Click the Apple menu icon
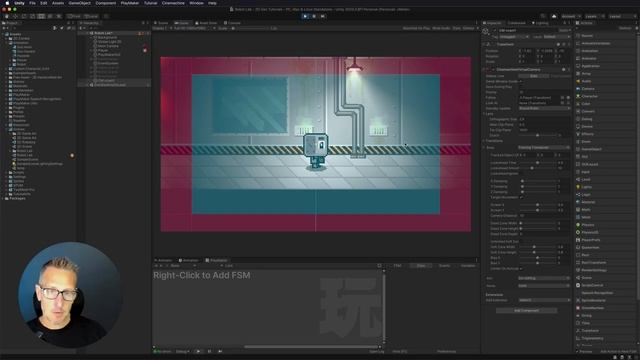The width and height of the screenshot is (640, 360). 7,3
